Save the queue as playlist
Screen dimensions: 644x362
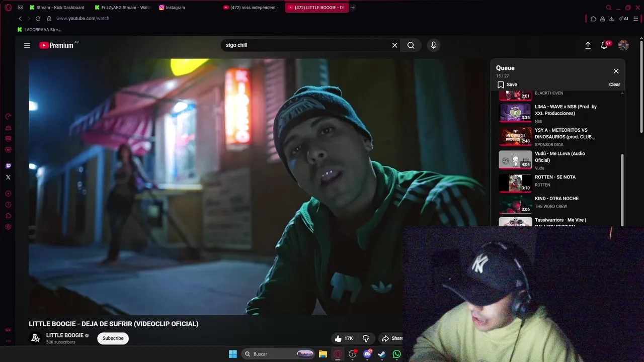507,84
